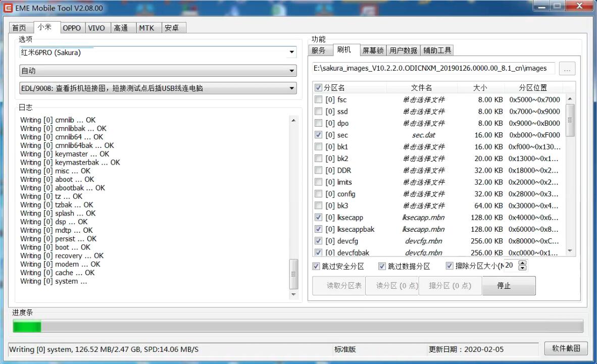597x364 pixels.
Task: Browse for firmware folder with ... button
Action: (567, 69)
